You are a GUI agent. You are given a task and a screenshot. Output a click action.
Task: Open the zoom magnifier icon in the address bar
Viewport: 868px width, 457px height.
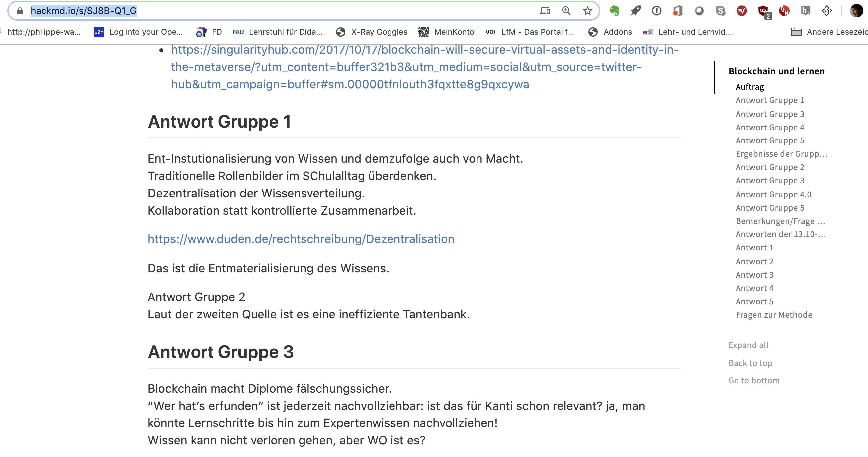pyautogui.click(x=566, y=11)
